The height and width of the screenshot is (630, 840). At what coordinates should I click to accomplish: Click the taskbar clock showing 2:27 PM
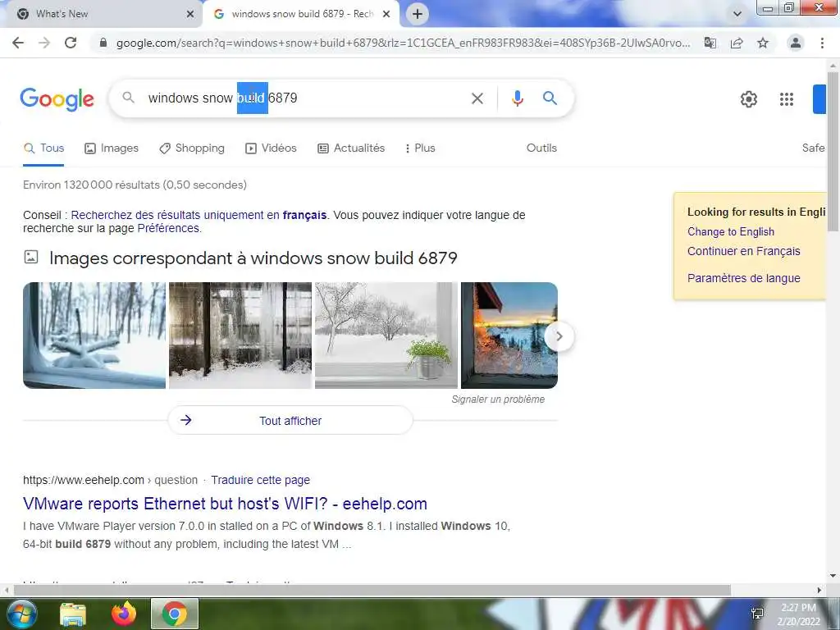799,614
